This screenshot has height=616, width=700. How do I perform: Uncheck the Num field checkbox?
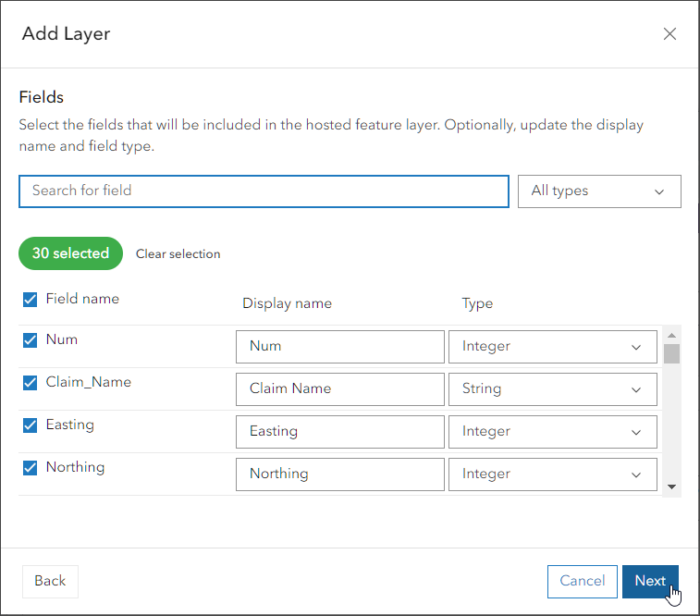(30, 340)
